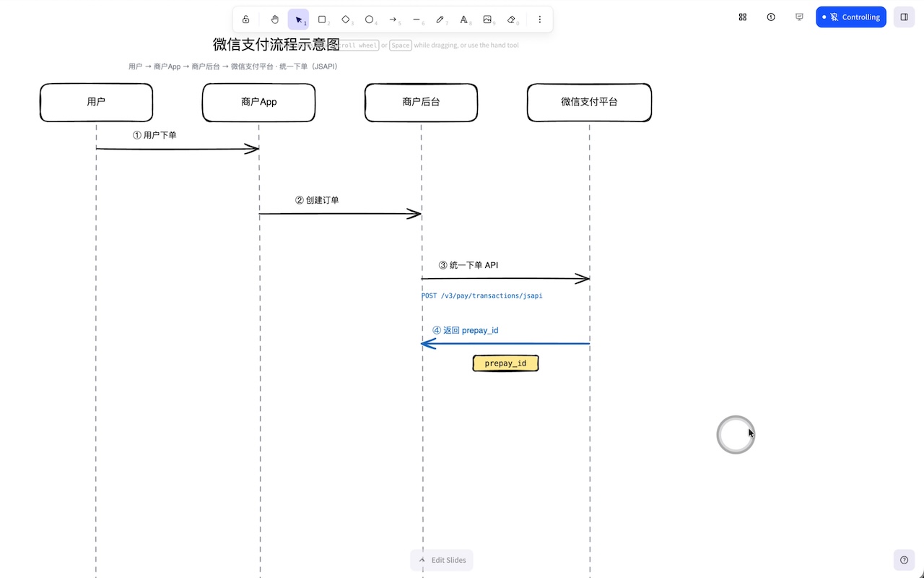The width and height of the screenshot is (924, 578).
Task: Select the Eraser tool
Action: tap(512, 20)
